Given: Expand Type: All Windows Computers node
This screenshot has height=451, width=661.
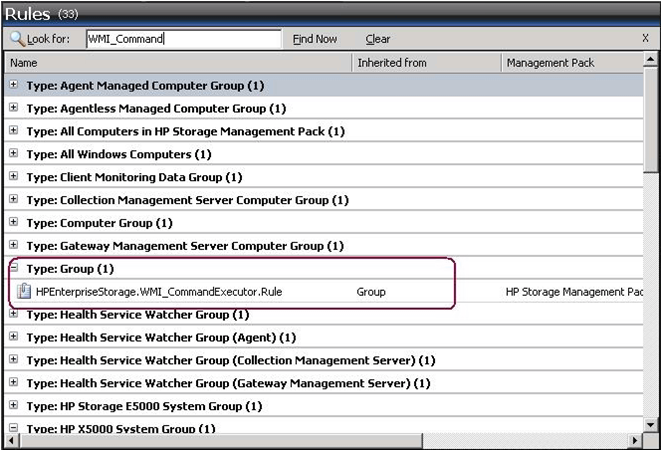Looking at the screenshot, I should point(13,154).
